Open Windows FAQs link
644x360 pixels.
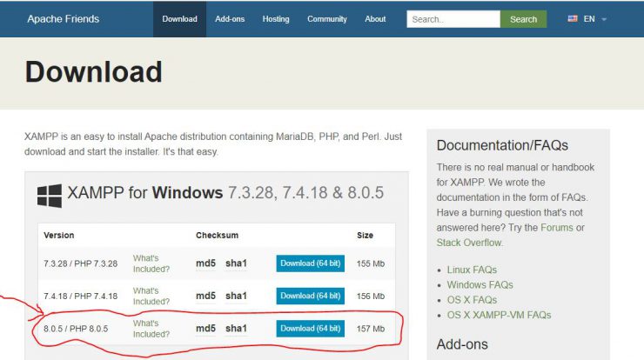480,285
